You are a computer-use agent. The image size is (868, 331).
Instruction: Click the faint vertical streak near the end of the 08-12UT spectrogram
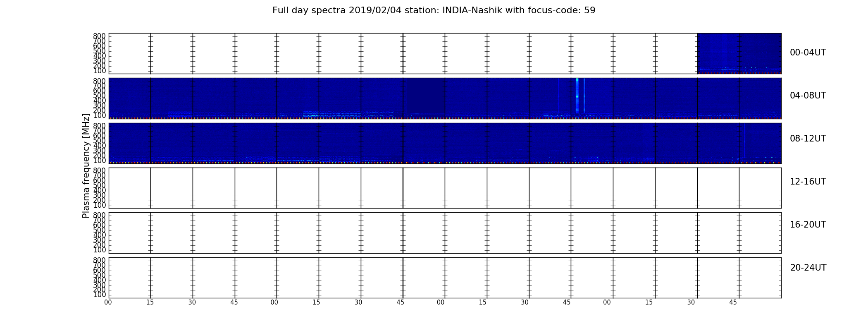point(745,141)
